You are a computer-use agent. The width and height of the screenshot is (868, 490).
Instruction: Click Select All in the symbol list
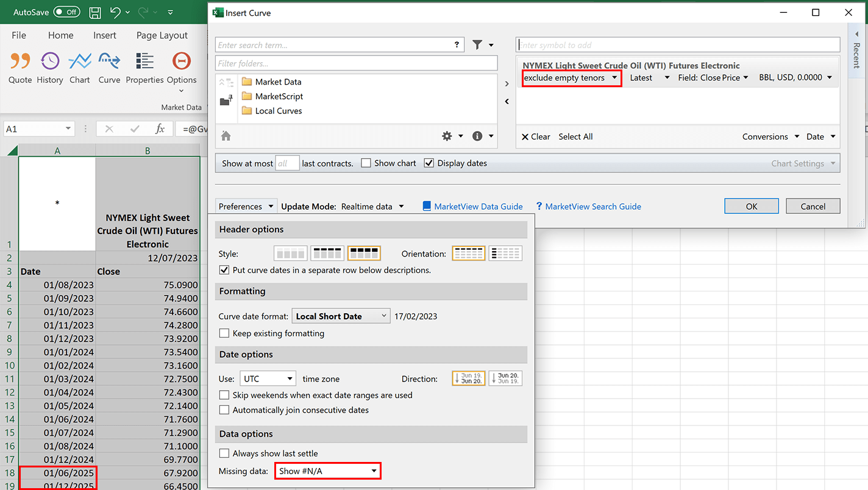[x=575, y=137]
